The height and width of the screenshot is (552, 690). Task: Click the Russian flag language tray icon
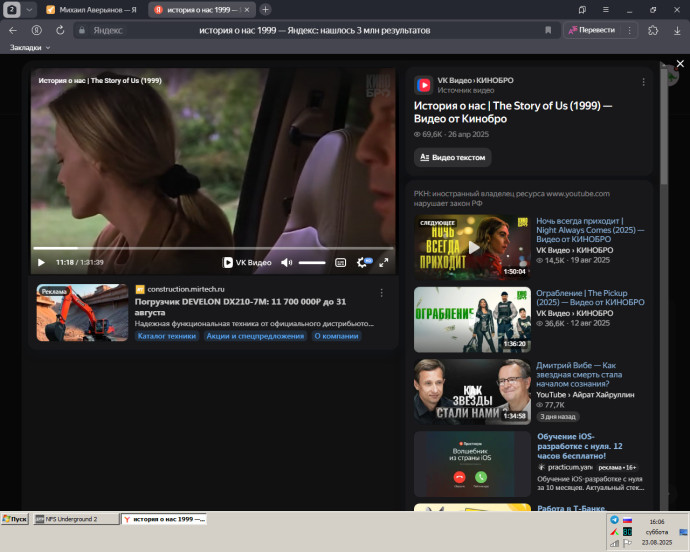[627, 520]
